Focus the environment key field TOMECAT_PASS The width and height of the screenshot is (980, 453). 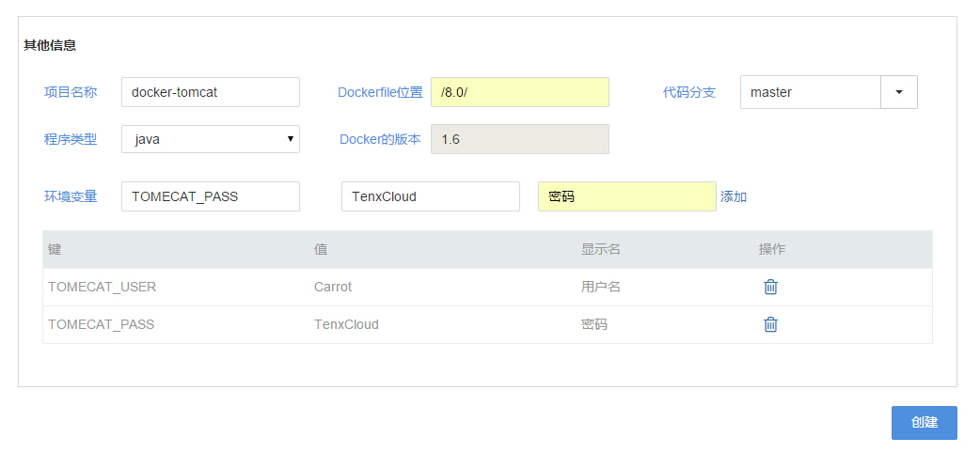pyautogui.click(x=211, y=196)
